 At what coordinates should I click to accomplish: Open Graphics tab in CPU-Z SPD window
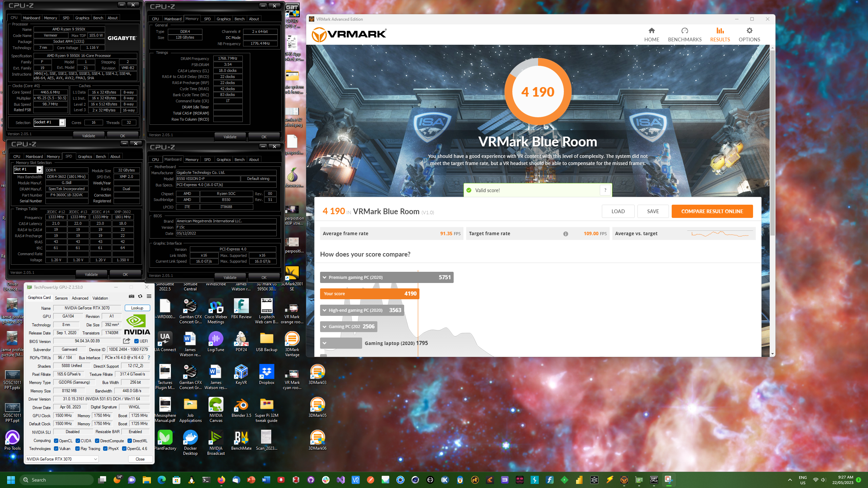click(x=85, y=157)
